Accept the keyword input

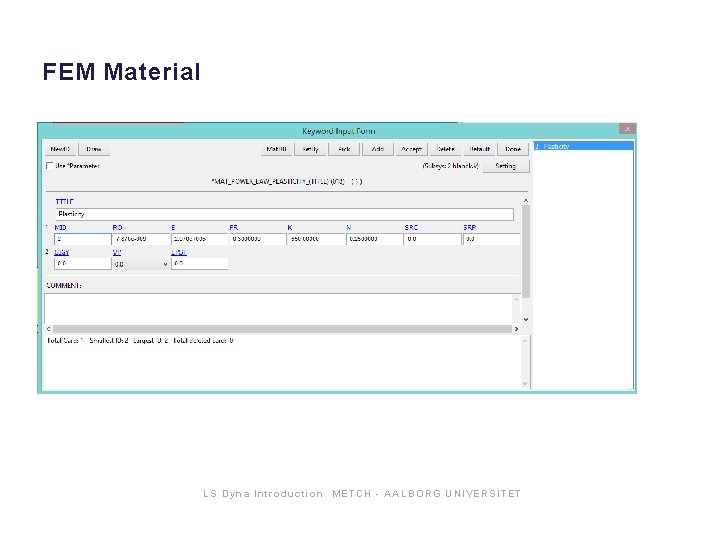coord(411,149)
